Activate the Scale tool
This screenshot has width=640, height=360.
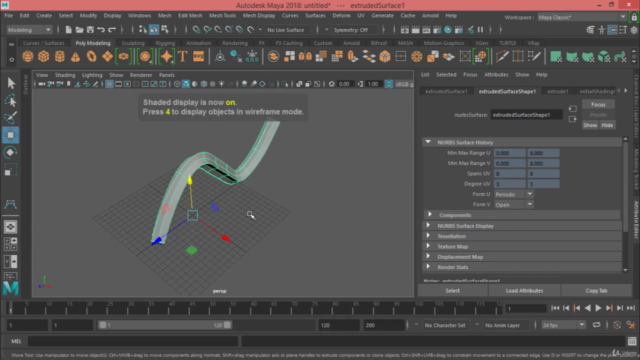coord(11,170)
